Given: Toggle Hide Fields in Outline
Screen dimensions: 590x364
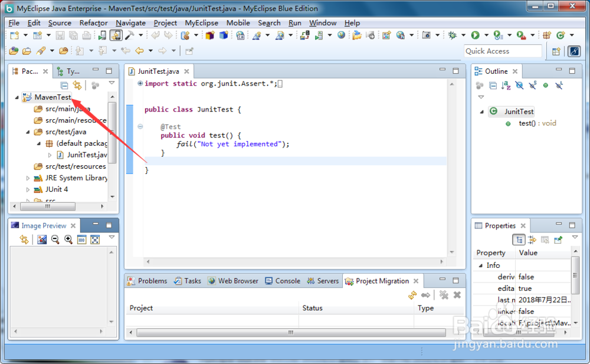Looking at the screenshot, I should pyautogui.click(x=519, y=86).
